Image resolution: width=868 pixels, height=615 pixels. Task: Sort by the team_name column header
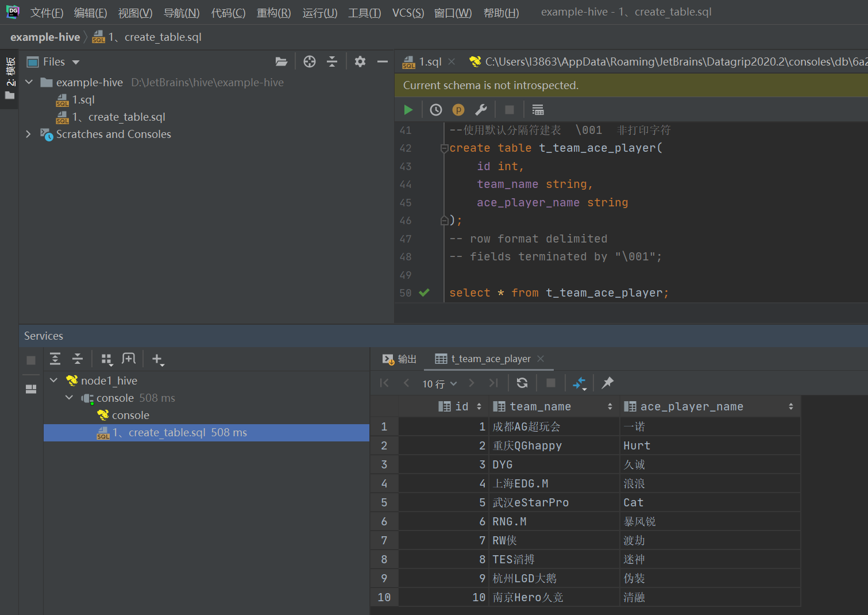pos(554,406)
